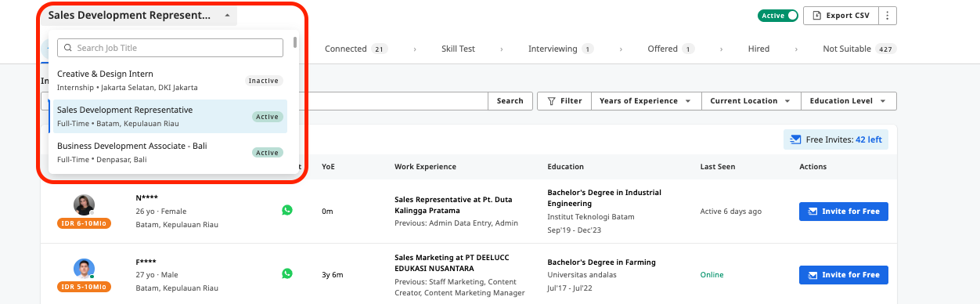
Task: Click the IDR 6-10Mio salary badge
Action: point(84,223)
